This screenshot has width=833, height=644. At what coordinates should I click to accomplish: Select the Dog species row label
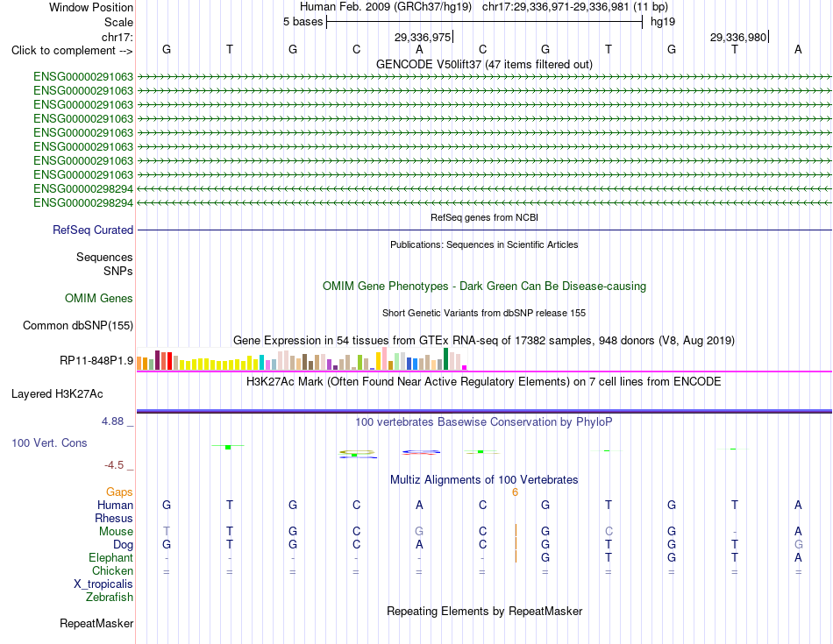(x=123, y=545)
